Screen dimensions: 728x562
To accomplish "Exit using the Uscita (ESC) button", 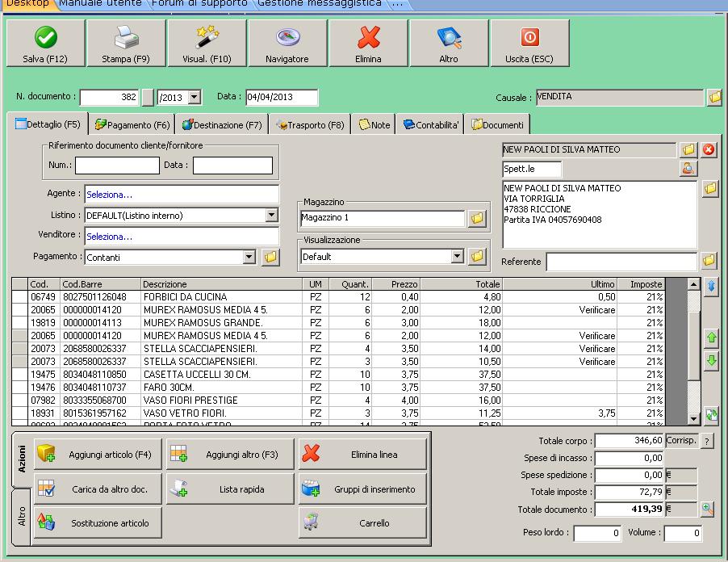I will coord(529,44).
